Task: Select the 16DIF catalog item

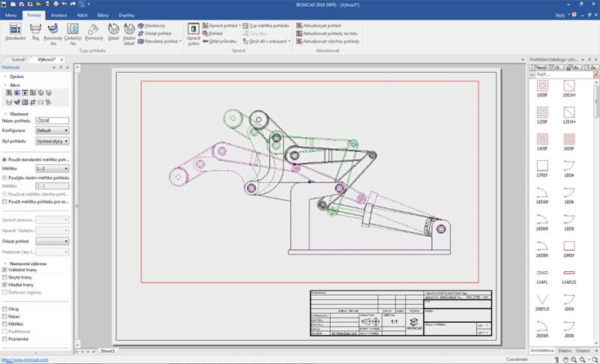Action: tap(568, 142)
